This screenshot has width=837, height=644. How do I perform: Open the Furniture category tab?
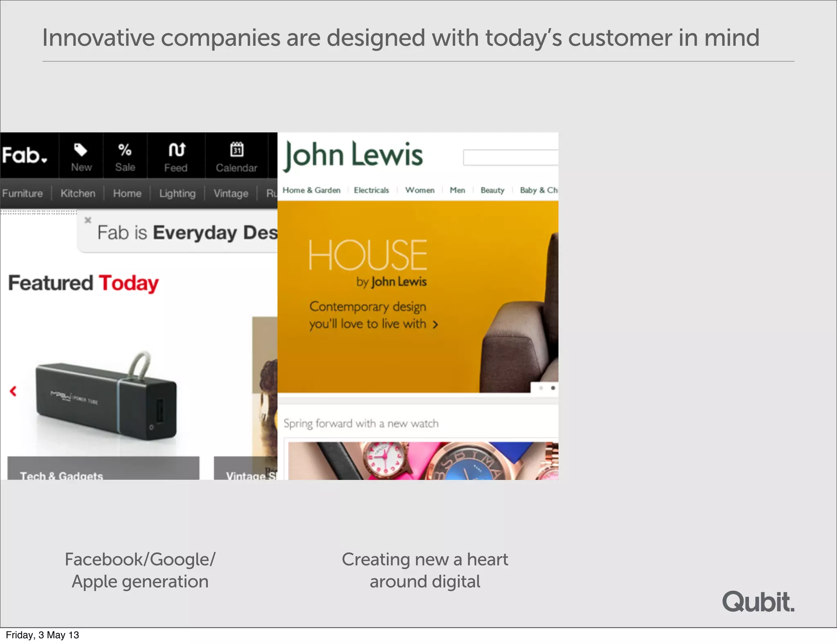coord(22,193)
